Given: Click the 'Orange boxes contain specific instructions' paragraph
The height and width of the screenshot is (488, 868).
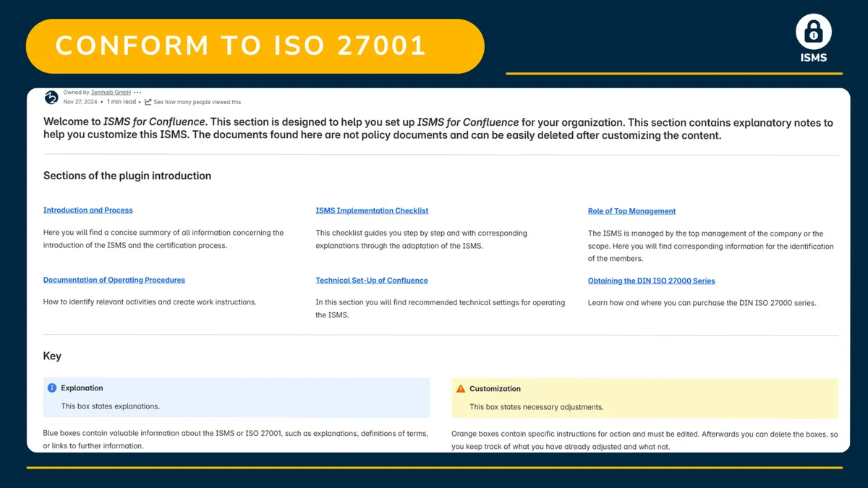Looking at the screenshot, I should point(644,440).
